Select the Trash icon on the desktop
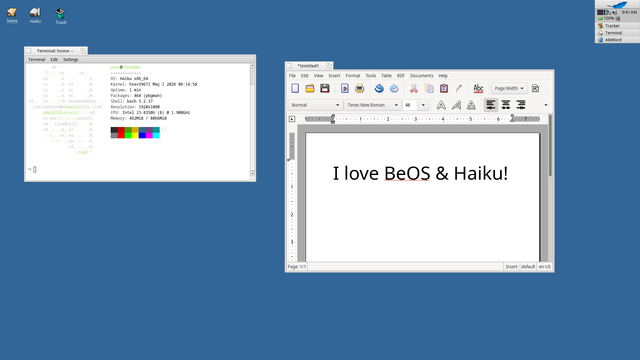 (60, 16)
